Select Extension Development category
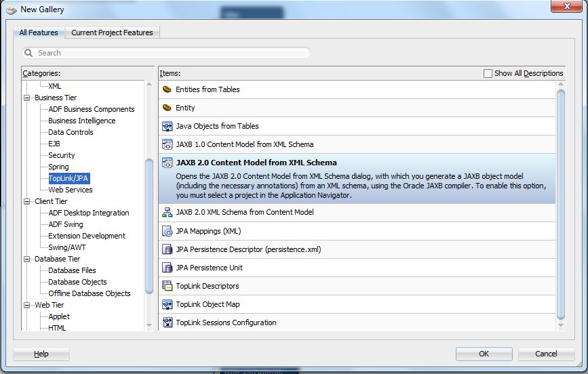The height and width of the screenshot is (374, 588). pyautogui.click(x=87, y=236)
